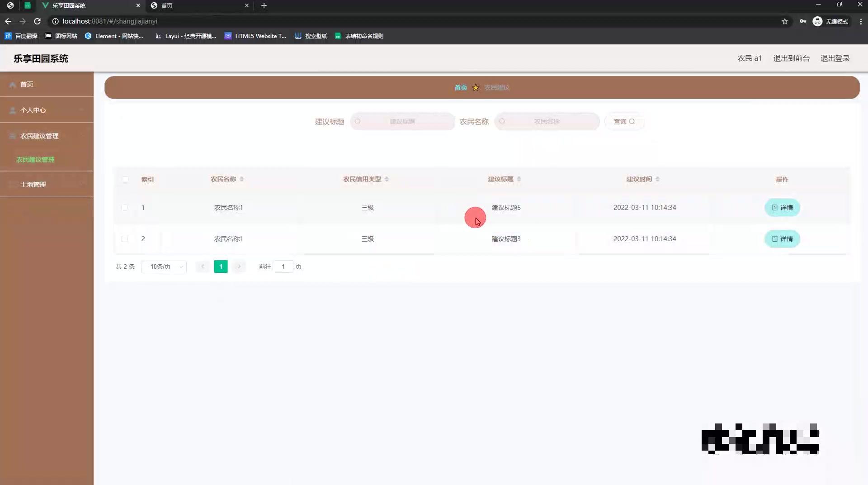
Task: Toggle the select-all checkbox in table header
Action: tap(125, 180)
